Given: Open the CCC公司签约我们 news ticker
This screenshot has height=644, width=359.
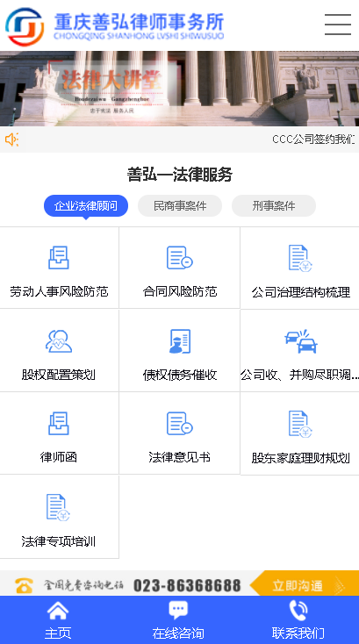Looking at the screenshot, I should [313, 140].
